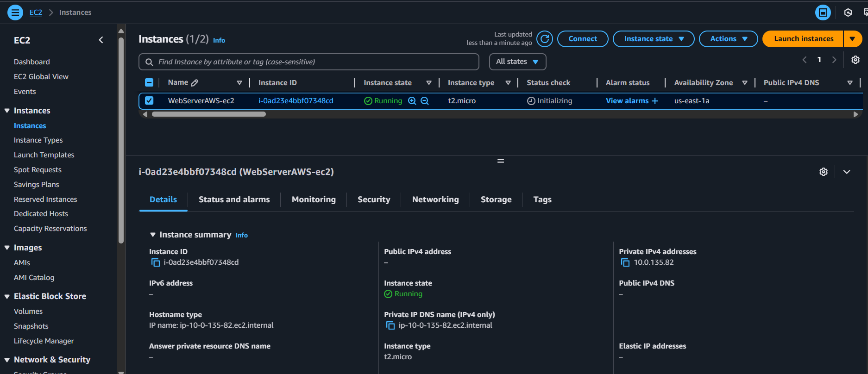Sort by Instance type column arrow
Image resolution: width=868 pixels, height=374 pixels.
[x=508, y=83]
